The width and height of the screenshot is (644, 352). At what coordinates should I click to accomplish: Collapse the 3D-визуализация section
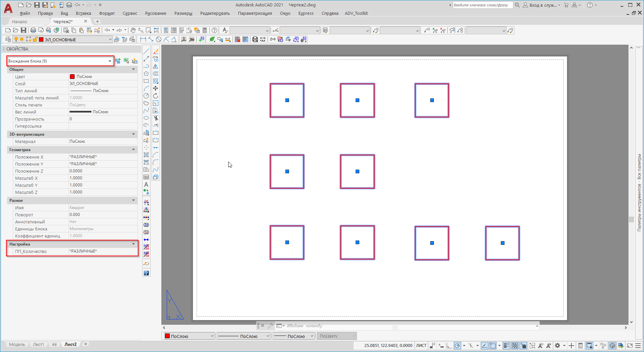pos(133,134)
